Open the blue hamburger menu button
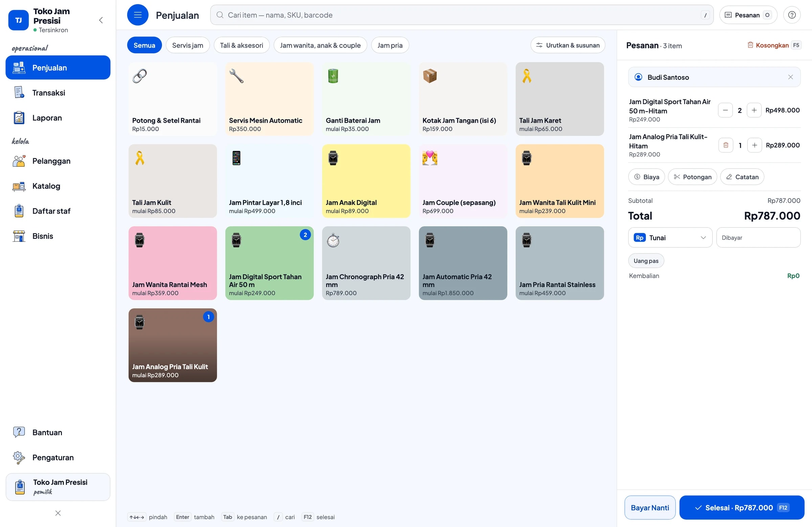The height and width of the screenshot is (527, 812). point(137,15)
